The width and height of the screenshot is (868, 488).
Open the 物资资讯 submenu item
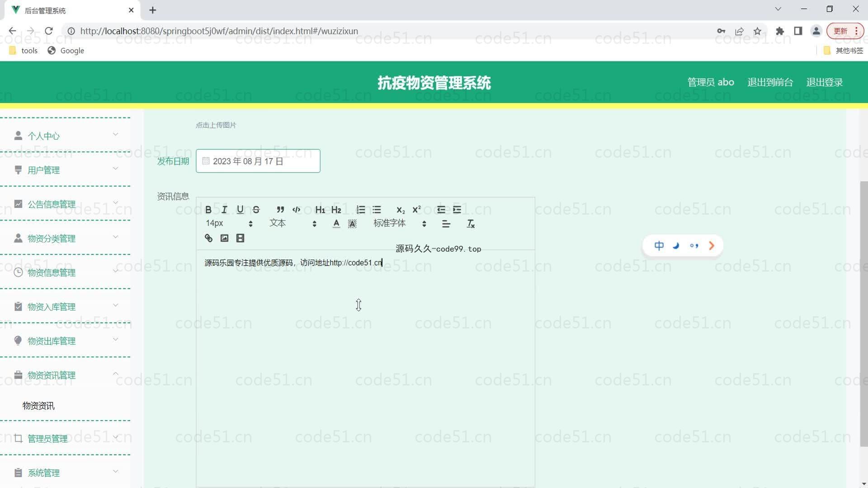click(39, 406)
